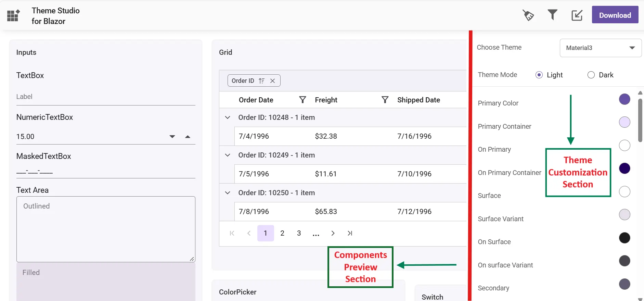644x301 pixels.
Task: Go to the next grid page arrow
Action: point(333,233)
